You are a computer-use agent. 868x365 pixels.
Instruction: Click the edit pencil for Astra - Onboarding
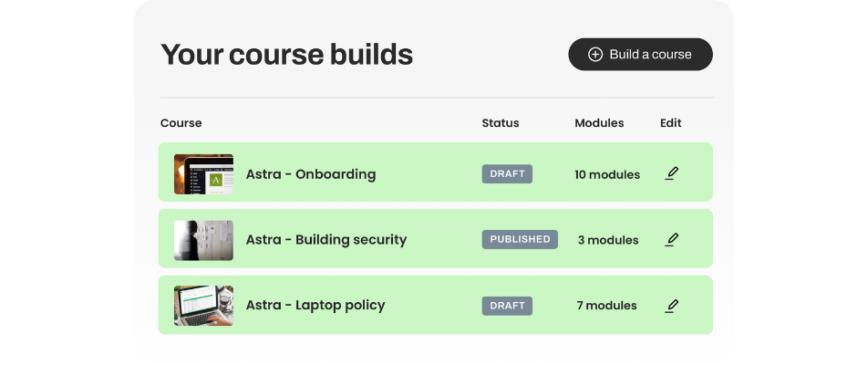tap(671, 173)
